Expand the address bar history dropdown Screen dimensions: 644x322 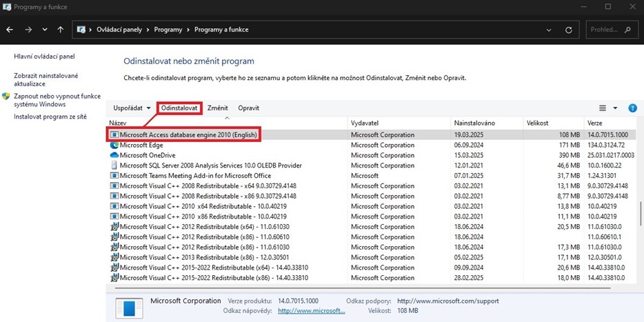pyautogui.click(x=548, y=30)
